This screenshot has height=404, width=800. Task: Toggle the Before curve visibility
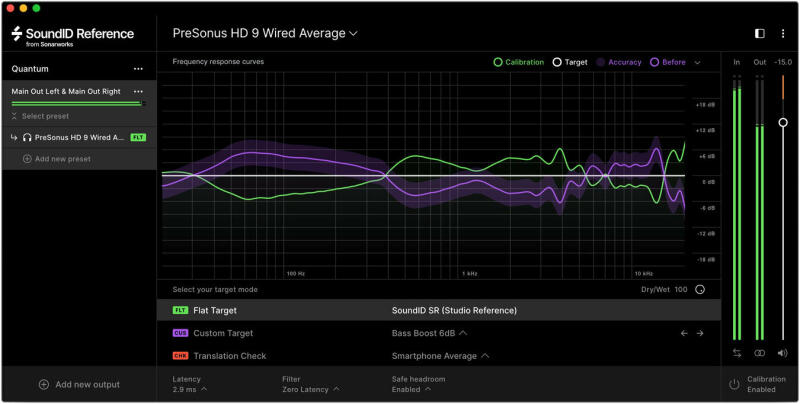(x=668, y=62)
